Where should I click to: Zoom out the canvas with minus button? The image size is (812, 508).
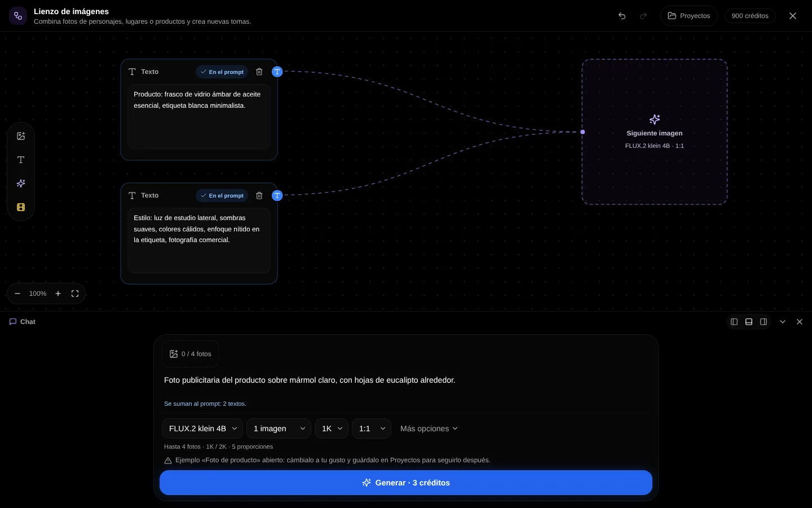point(17,294)
